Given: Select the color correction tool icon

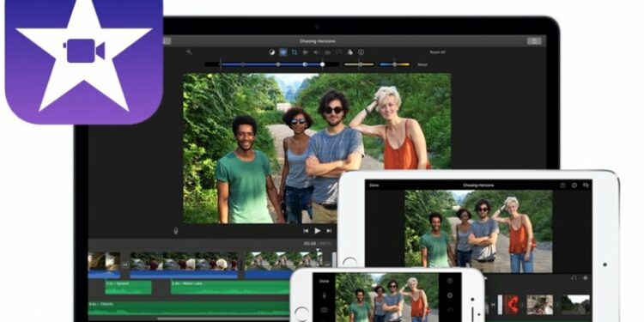Looking at the screenshot, I should point(283,52).
